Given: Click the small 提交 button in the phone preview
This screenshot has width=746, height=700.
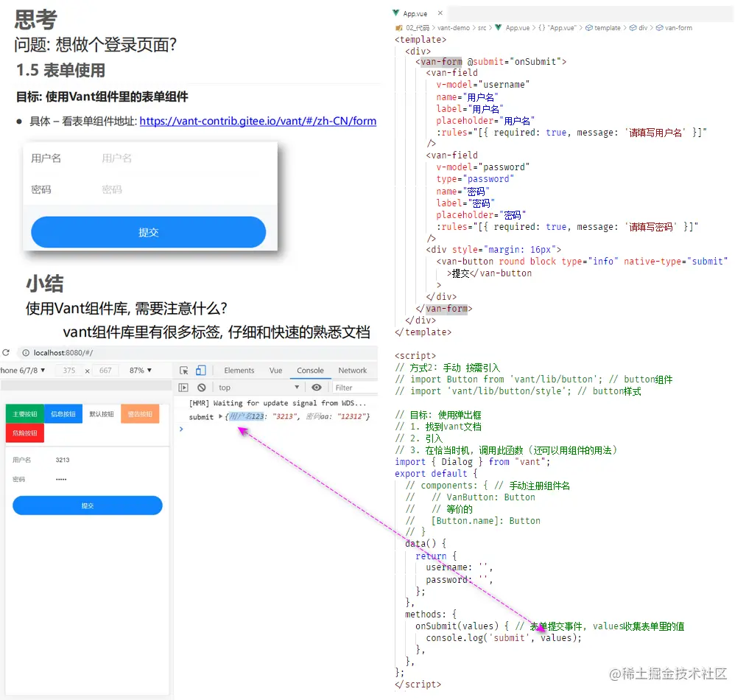Looking at the screenshot, I should [x=88, y=505].
